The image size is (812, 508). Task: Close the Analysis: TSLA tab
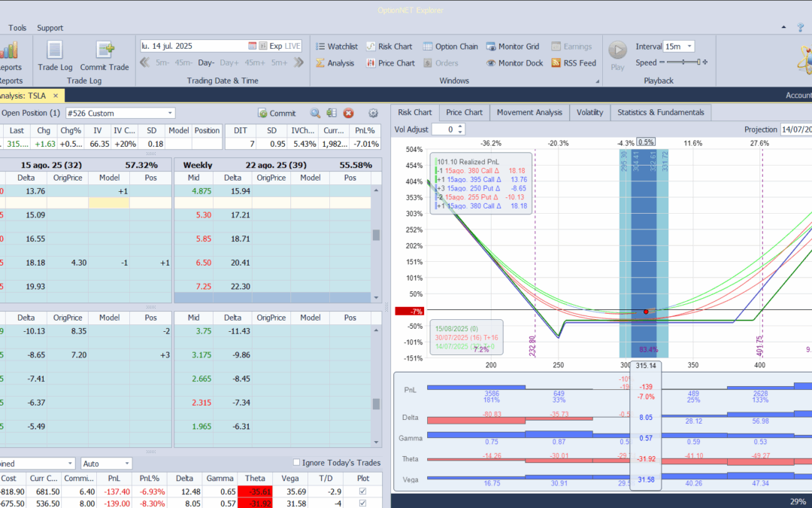click(x=56, y=96)
